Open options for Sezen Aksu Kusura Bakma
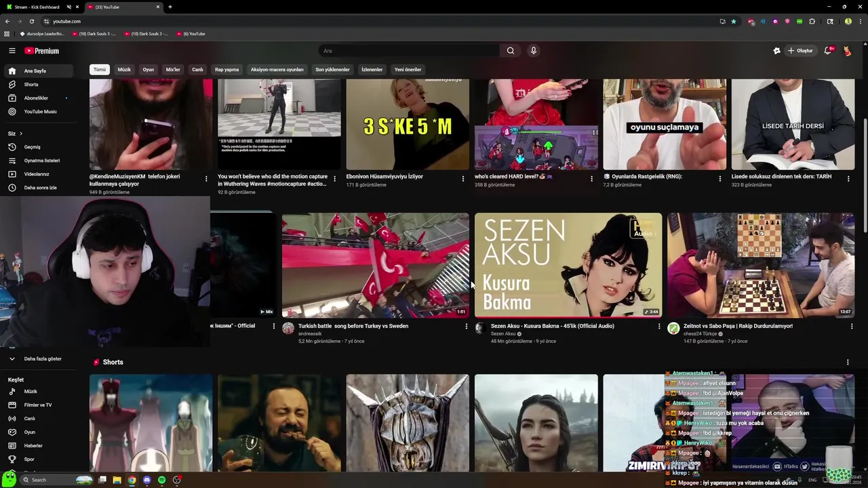This screenshot has height=488, width=868. click(x=659, y=327)
